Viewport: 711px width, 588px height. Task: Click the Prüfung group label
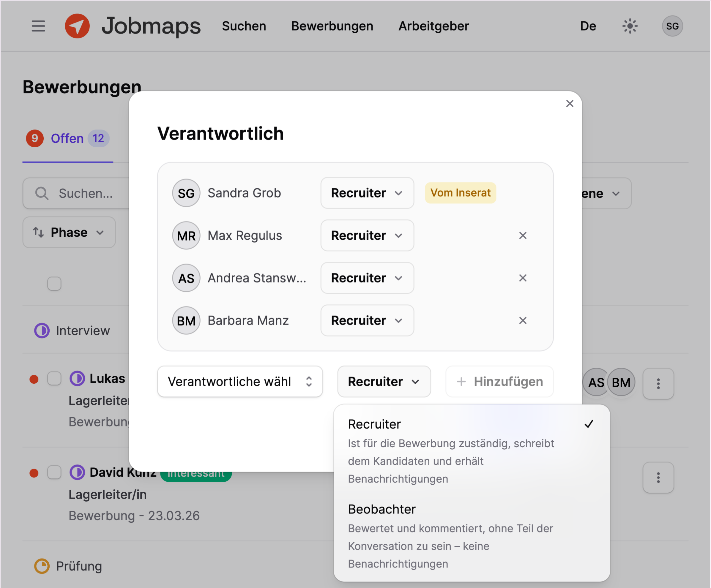click(x=79, y=566)
